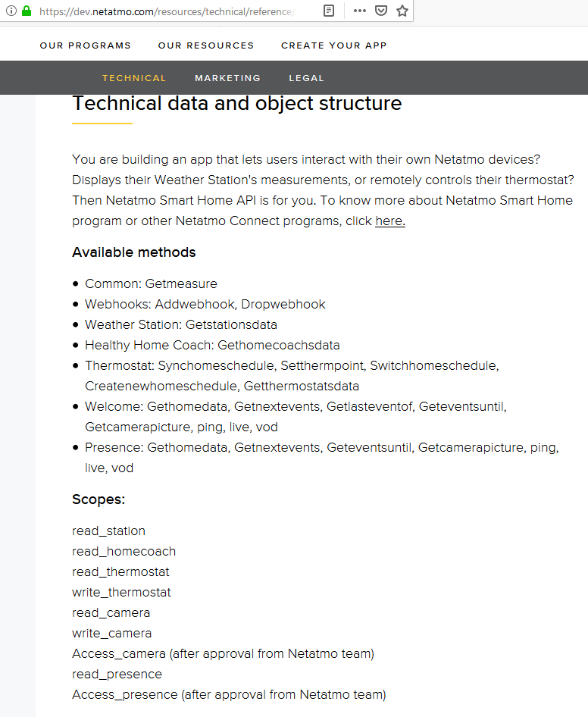Click the Getmeasure method text

181,283
